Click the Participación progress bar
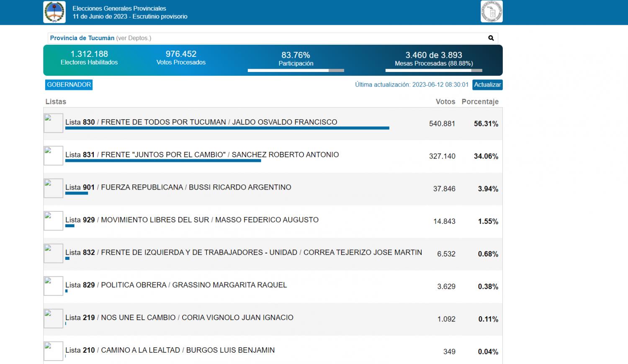This screenshot has height=364, width=628. 296,70
